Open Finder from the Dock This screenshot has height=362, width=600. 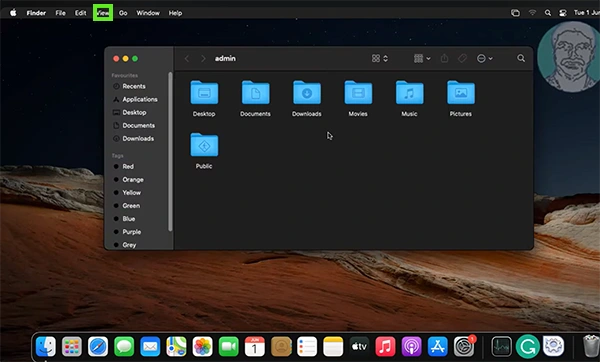pyautogui.click(x=46, y=346)
